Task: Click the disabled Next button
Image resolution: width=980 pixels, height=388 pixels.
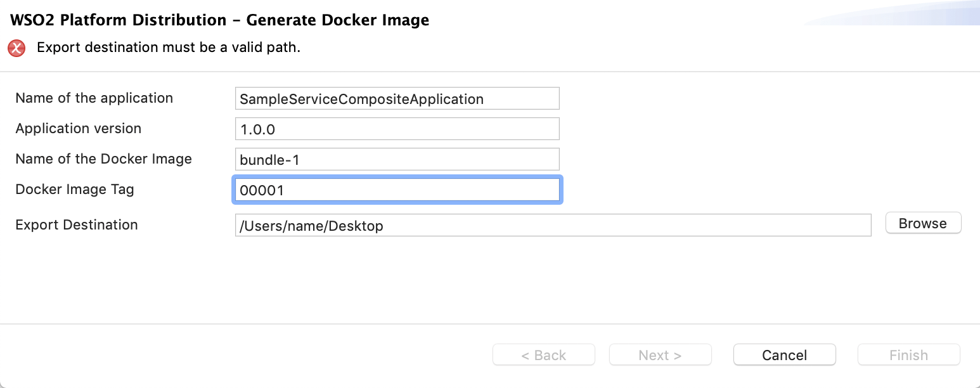Action: click(660, 355)
